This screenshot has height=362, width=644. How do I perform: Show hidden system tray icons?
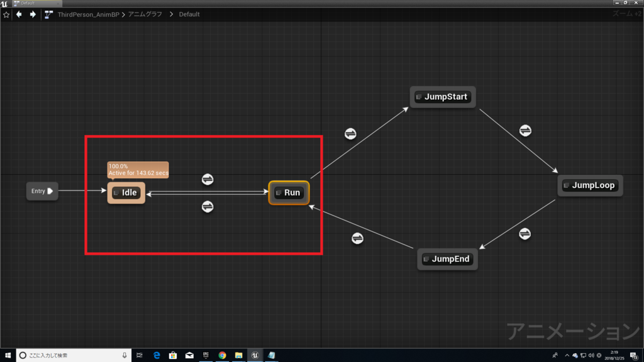click(x=567, y=356)
